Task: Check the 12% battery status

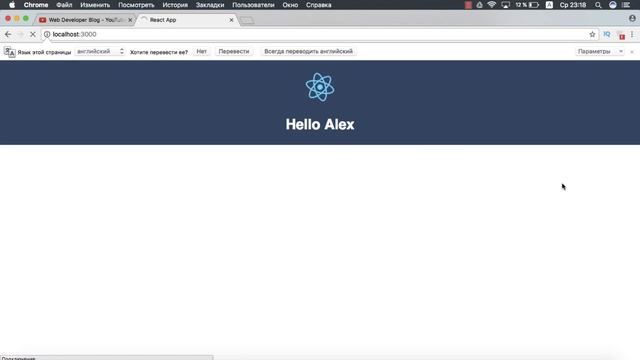Action: [527, 5]
